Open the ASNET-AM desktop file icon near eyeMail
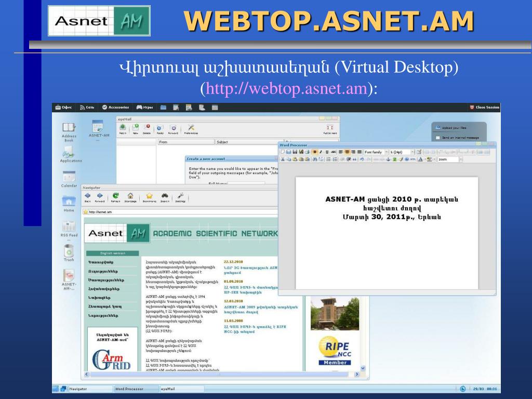 (x=99, y=129)
